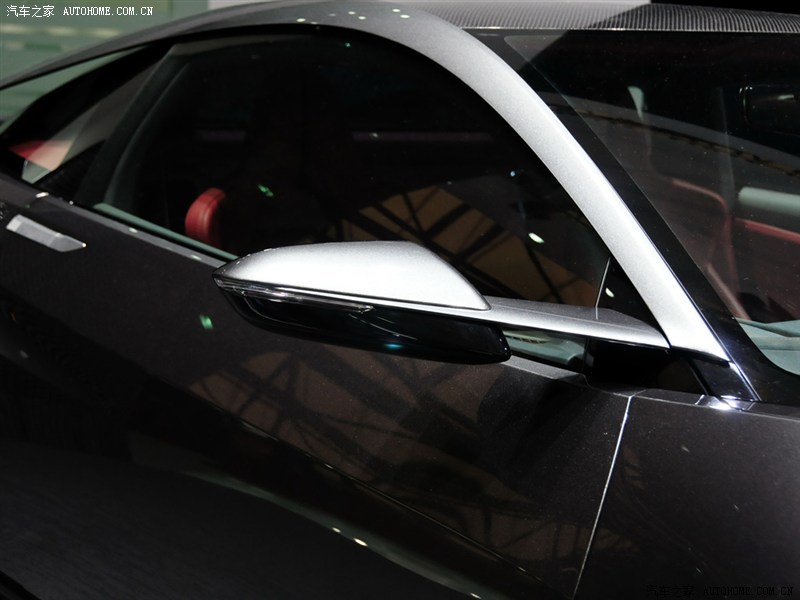Click the AUTOHOME.COM.CN text at top-left
This screenshot has height=600, width=800.
click(108, 11)
